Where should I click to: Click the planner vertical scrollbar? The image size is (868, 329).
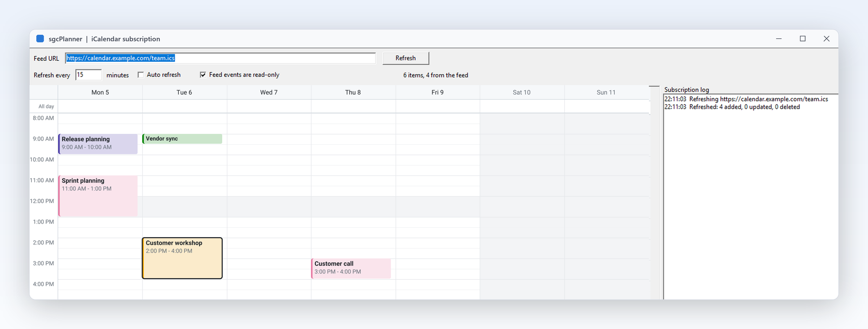pyautogui.click(x=655, y=193)
